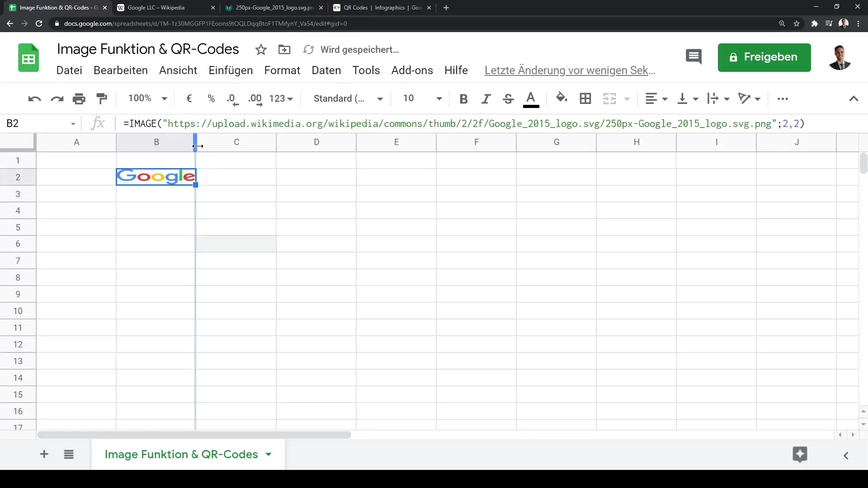868x488 pixels.
Task: Open More toolbar options ellipsis
Action: [783, 99]
